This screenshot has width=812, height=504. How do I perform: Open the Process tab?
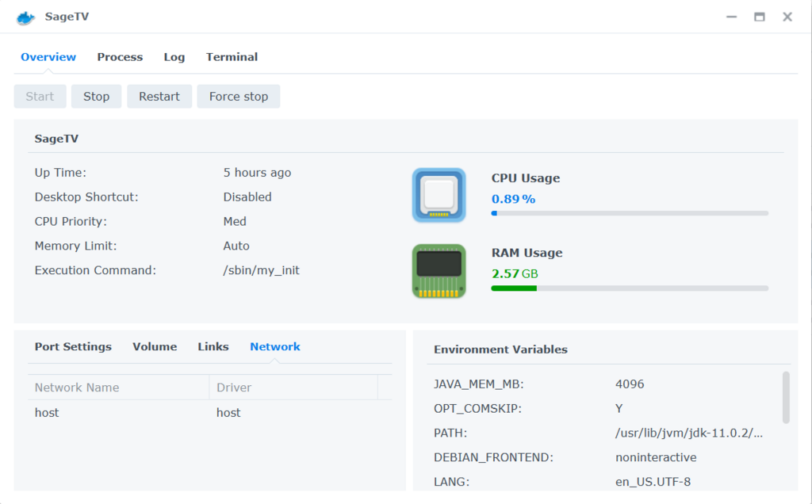click(120, 57)
